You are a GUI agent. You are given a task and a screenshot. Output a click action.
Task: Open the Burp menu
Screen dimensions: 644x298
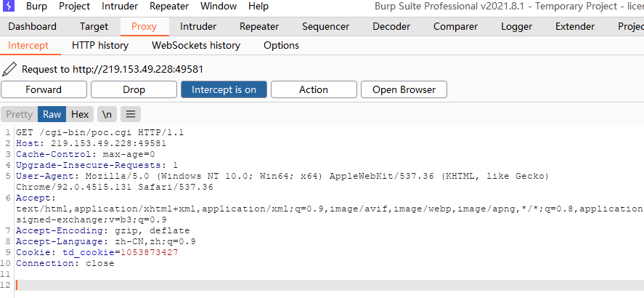pyautogui.click(x=36, y=6)
